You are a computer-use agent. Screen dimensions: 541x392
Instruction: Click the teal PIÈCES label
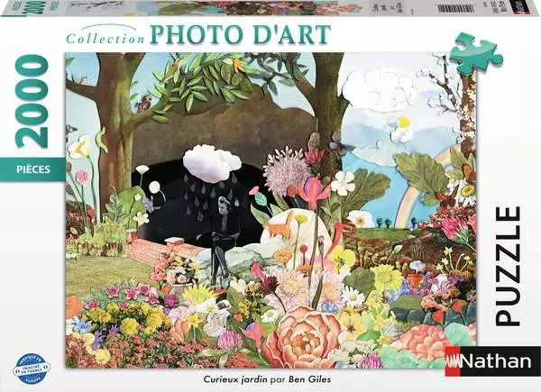(x=32, y=168)
